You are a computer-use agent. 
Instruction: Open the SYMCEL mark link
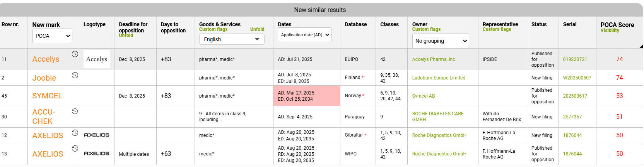click(x=47, y=96)
